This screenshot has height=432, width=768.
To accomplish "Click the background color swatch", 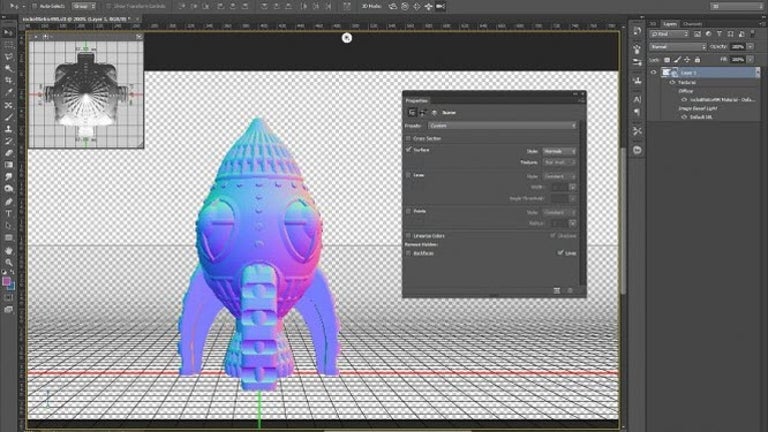I will pos(12,286).
